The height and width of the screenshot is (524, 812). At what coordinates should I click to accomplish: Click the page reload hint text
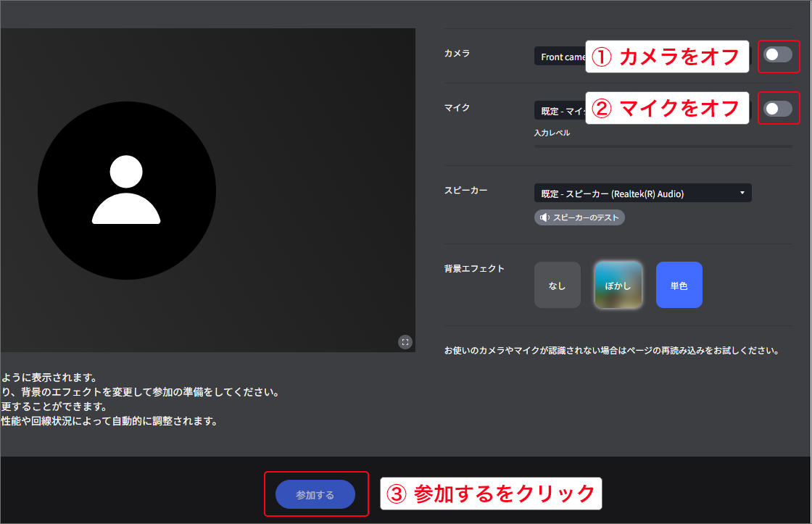(612, 351)
